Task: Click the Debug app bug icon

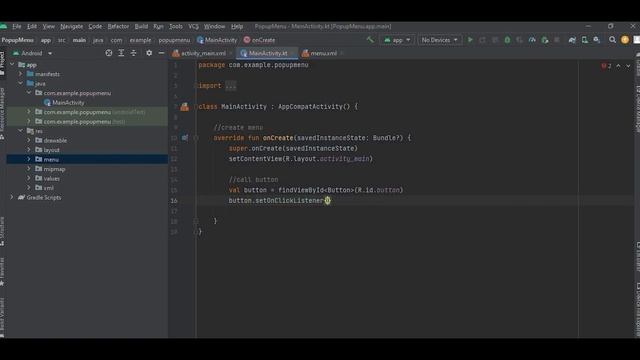Action: tap(507, 40)
